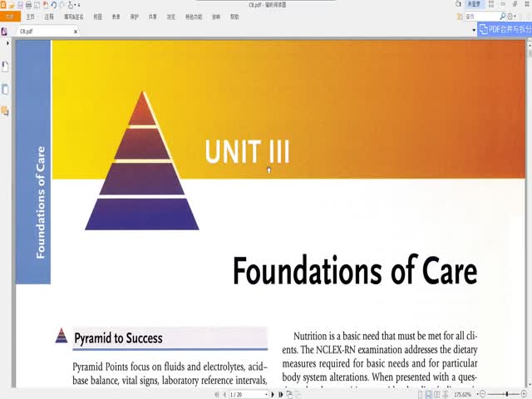
Task: Open the bookmarks panel icon in left sidebar
Action: tap(6, 66)
